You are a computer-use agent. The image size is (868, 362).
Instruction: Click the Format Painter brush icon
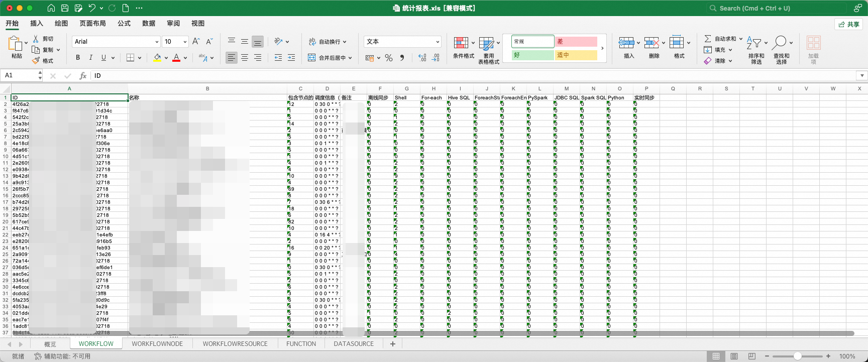click(36, 61)
